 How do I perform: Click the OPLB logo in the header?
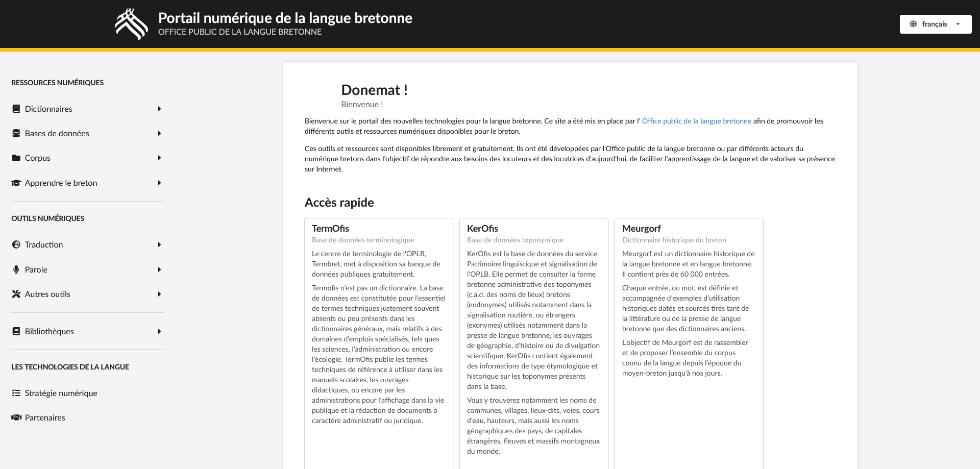point(131,24)
